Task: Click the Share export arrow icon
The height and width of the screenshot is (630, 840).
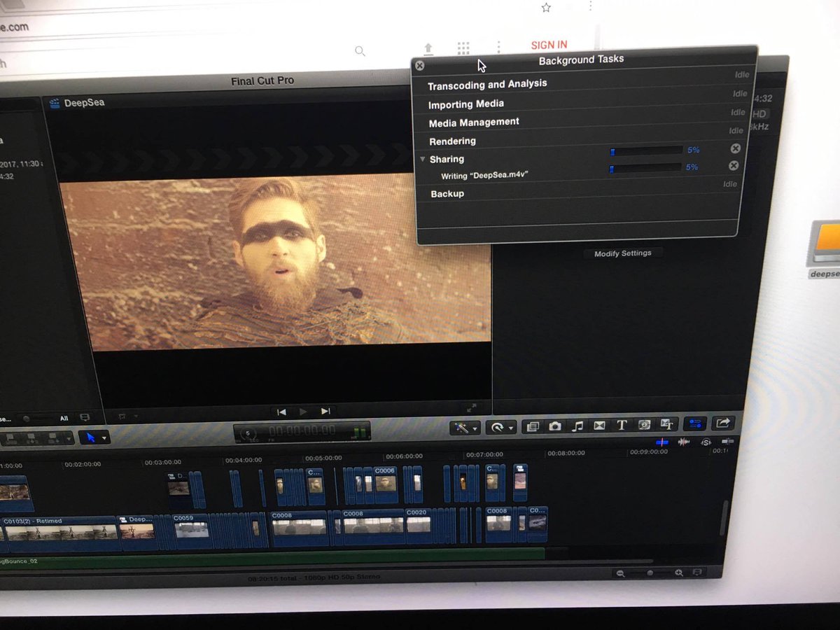Action: 723,423
